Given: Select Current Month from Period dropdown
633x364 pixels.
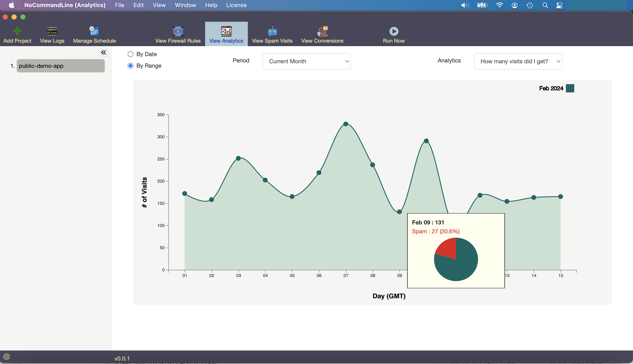Looking at the screenshot, I should click(x=308, y=61).
